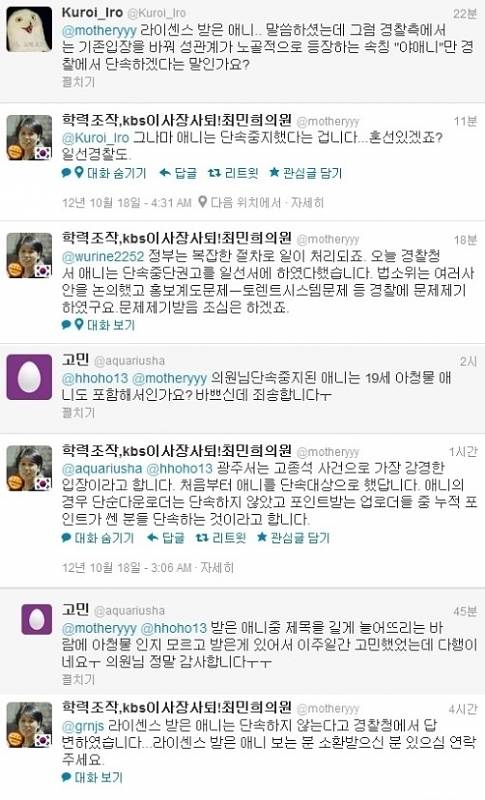Click the star icon in the 3:06 AM tweet
The width and height of the screenshot is (485, 800).
coord(262,537)
